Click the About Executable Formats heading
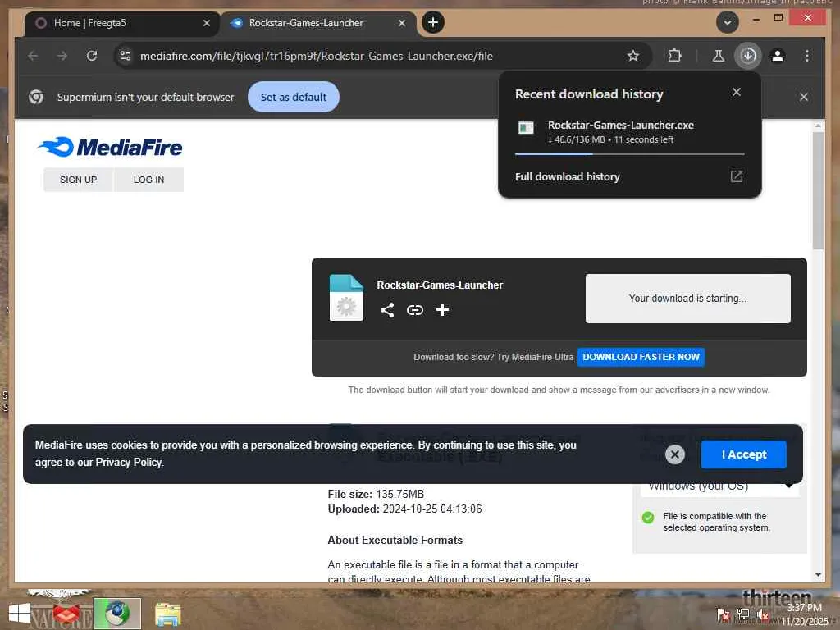This screenshot has height=630, width=840. [x=395, y=540]
